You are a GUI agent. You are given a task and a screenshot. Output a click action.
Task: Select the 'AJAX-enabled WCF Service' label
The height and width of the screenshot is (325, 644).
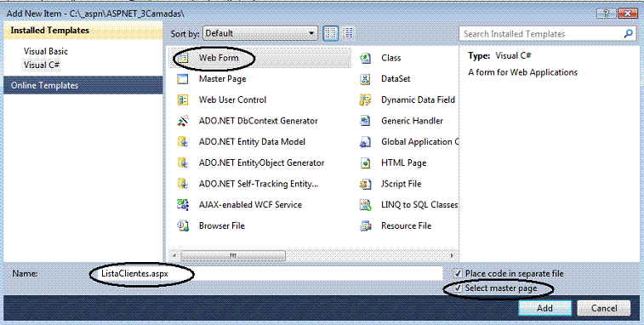coord(250,205)
